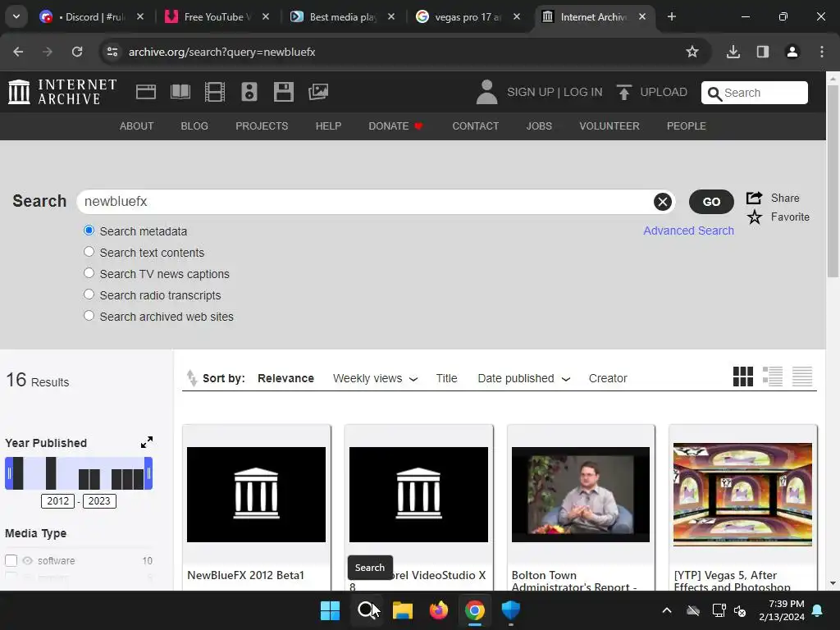Screen dimensions: 840x630
Task: Open Windows Start menu
Action: coord(330,610)
